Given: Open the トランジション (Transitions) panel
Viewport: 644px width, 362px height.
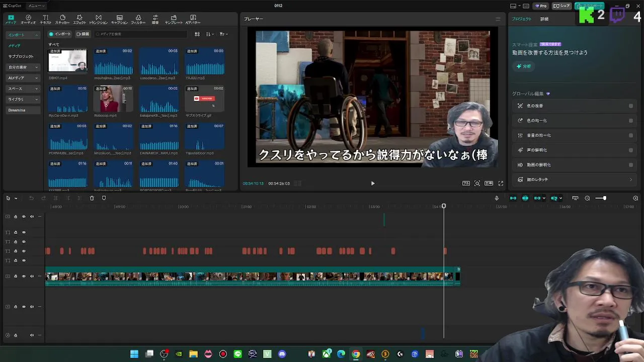Looking at the screenshot, I should point(98,20).
